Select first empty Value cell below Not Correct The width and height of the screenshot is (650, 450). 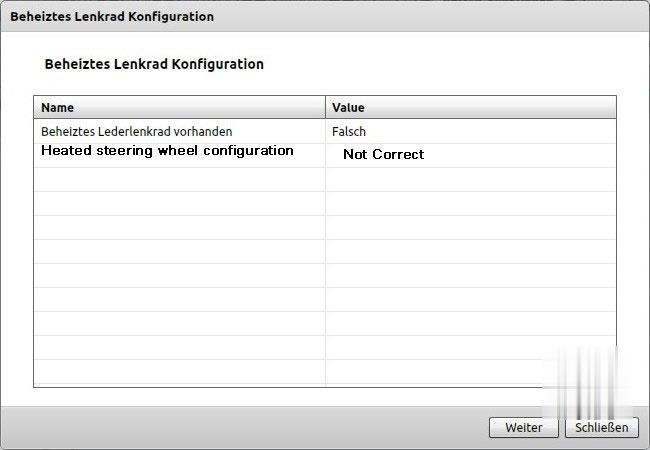[x=471, y=179]
